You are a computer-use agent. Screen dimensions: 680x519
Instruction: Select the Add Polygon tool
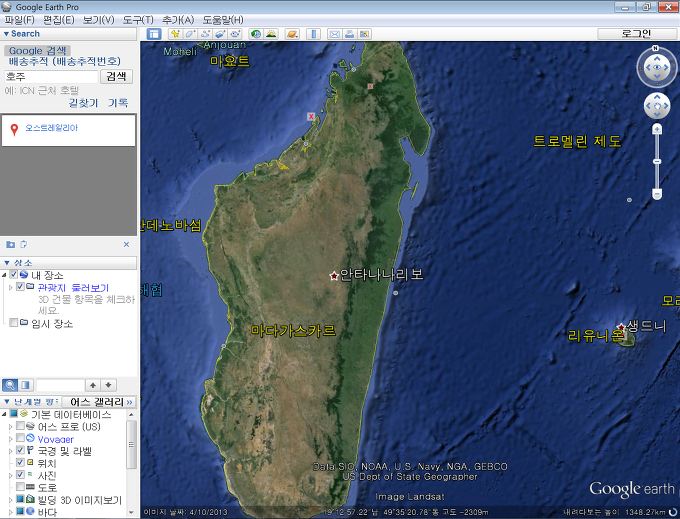click(190, 34)
